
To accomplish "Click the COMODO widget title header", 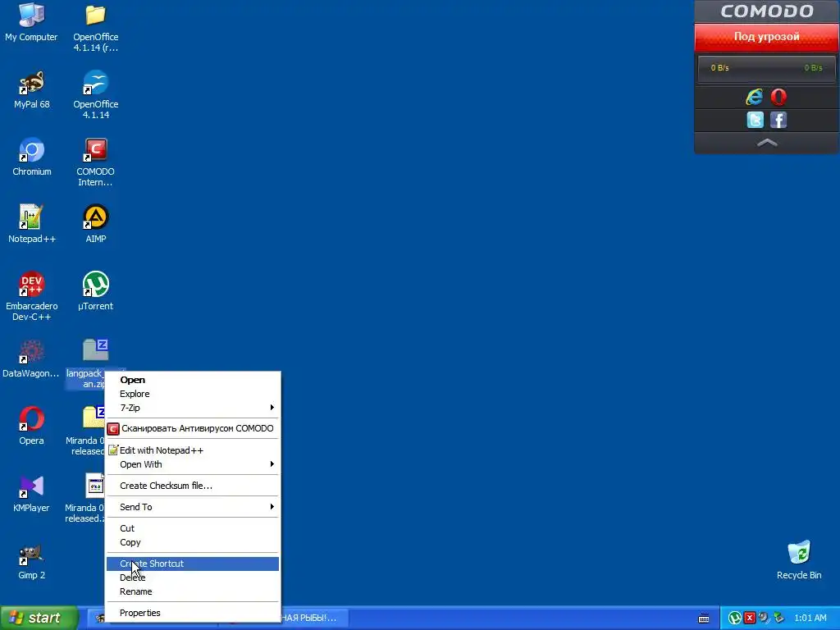I will pyautogui.click(x=767, y=11).
